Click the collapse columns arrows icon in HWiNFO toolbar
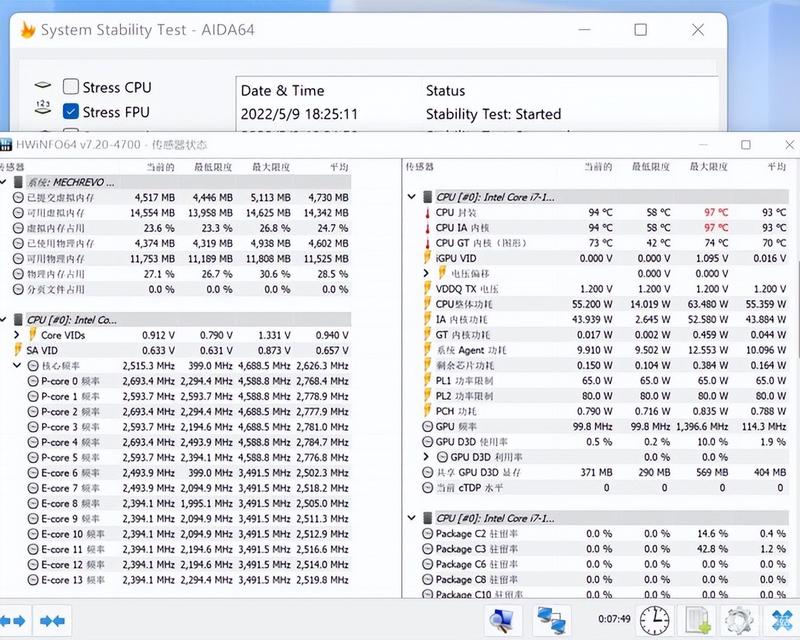800x640 pixels. pyautogui.click(x=52, y=621)
